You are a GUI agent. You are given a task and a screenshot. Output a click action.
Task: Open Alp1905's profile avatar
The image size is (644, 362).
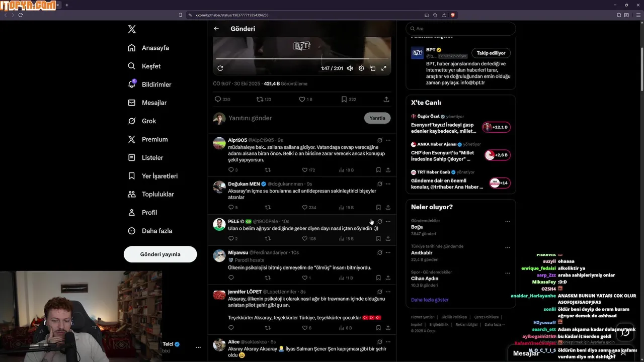(219, 143)
